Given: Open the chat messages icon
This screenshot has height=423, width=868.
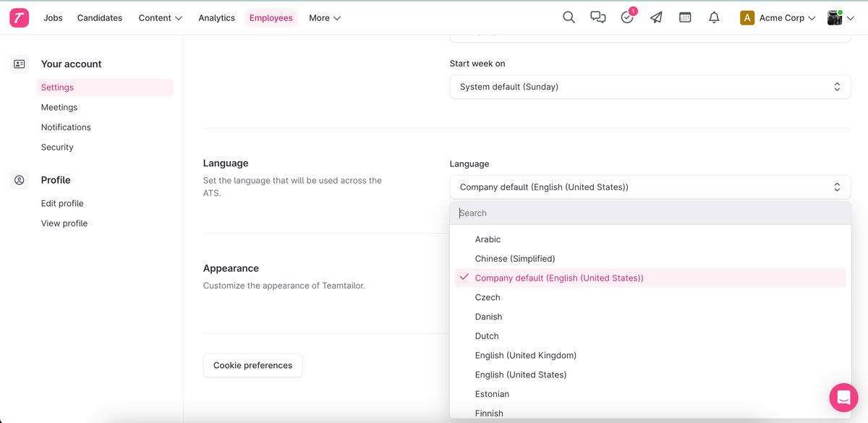Looking at the screenshot, I should coord(597,18).
